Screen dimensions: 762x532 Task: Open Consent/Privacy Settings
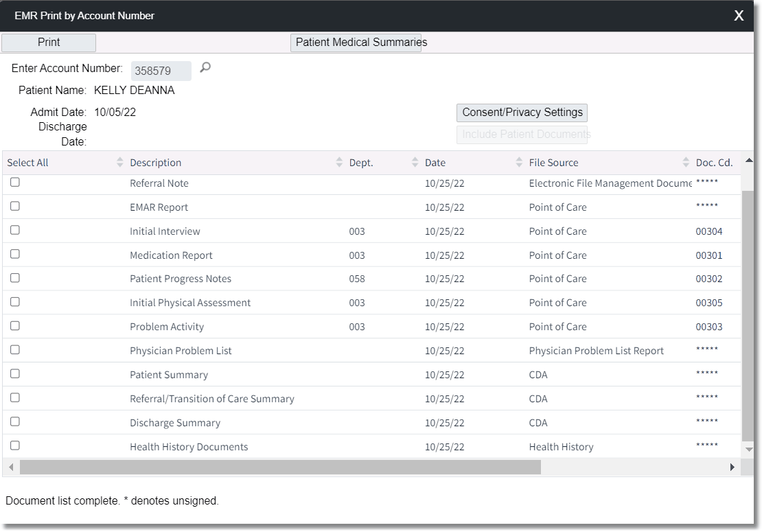[x=522, y=113]
